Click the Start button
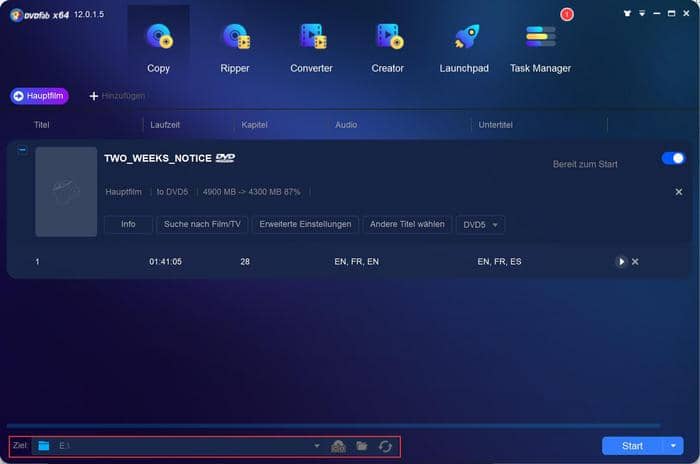This screenshot has height=464, width=700. (632, 446)
